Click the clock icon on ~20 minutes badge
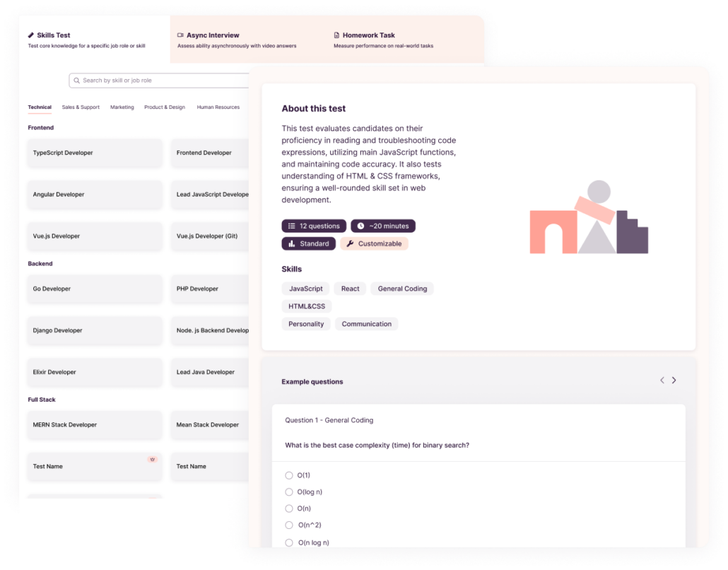 (360, 226)
